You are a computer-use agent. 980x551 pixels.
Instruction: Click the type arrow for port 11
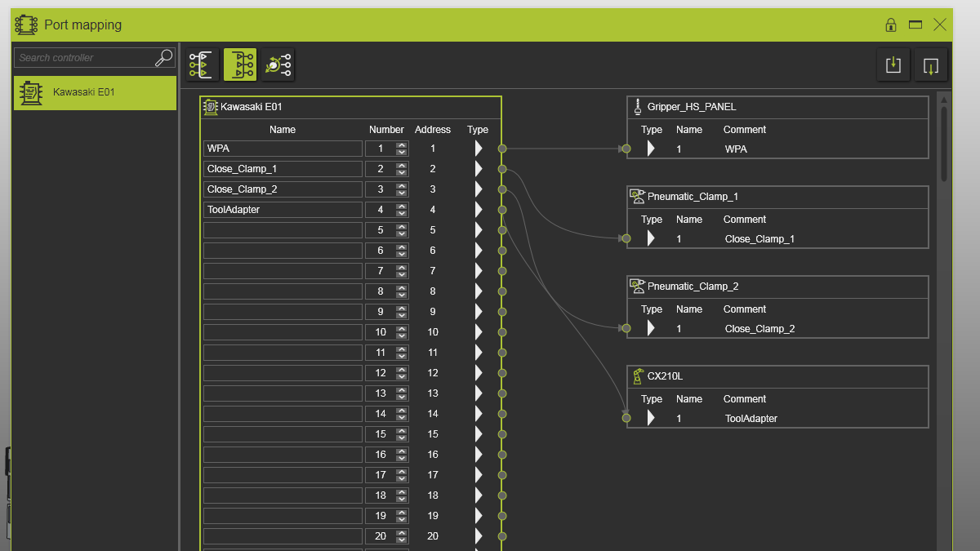[x=479, y=353]
